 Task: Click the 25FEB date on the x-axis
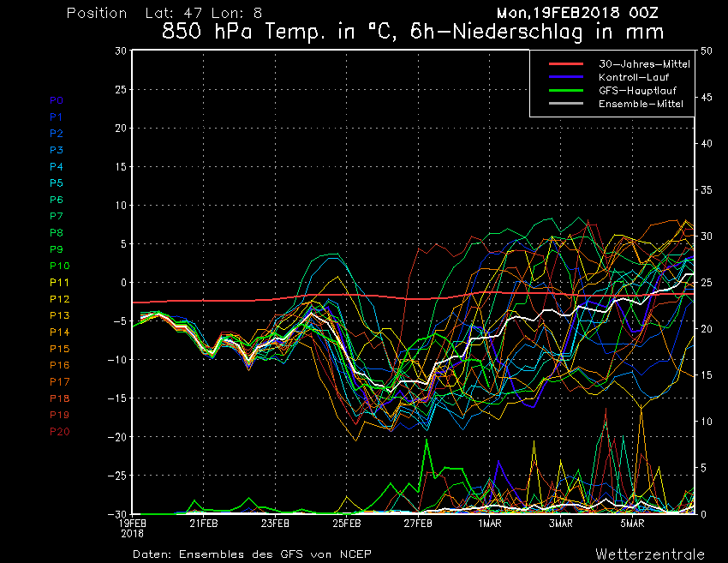point(347,523)
